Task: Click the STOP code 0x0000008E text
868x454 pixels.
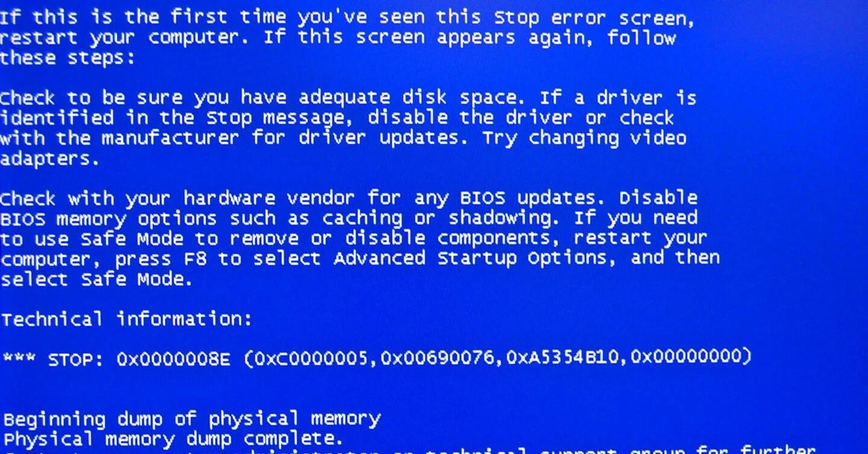Action: tap(174, 359)
